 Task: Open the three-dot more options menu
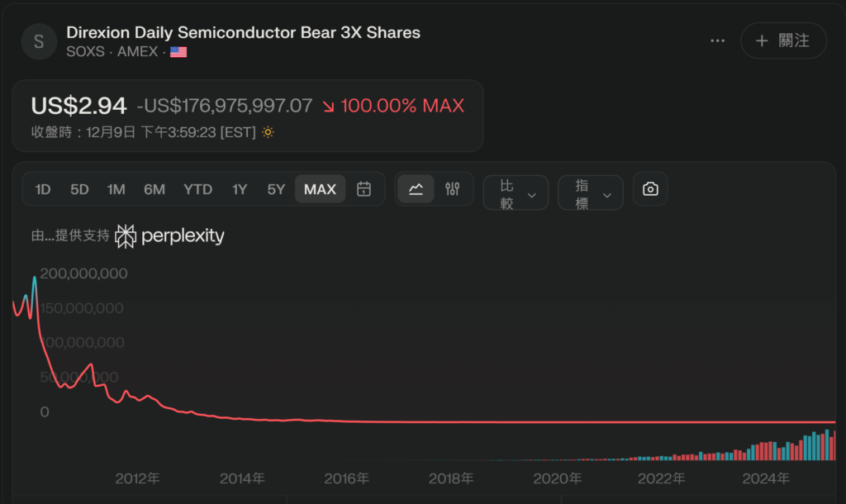pos(717,40)
